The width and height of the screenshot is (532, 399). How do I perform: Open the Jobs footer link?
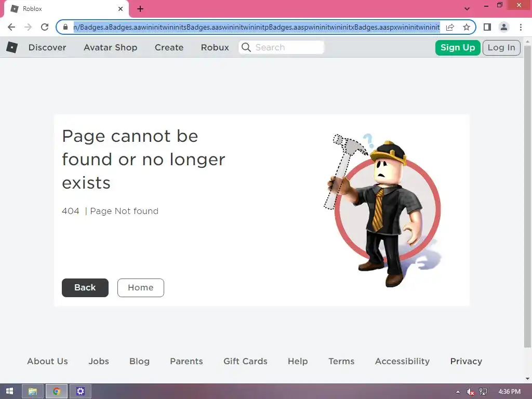[99, 362]
